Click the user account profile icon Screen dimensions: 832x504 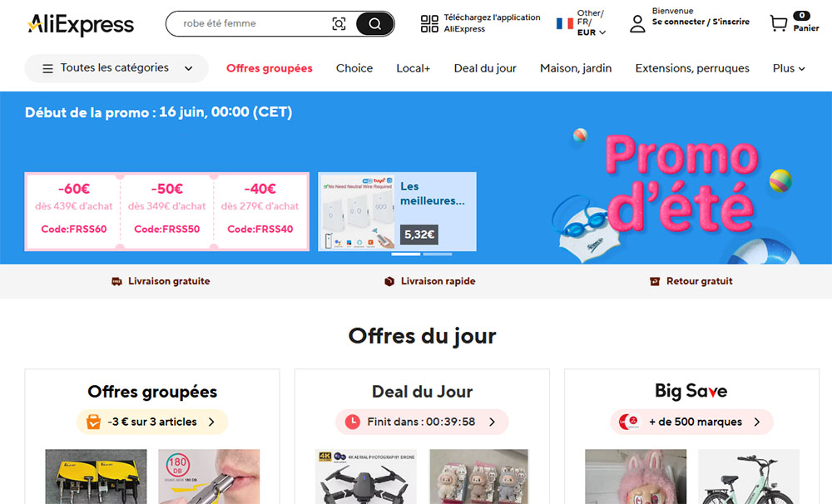(637, 24)
